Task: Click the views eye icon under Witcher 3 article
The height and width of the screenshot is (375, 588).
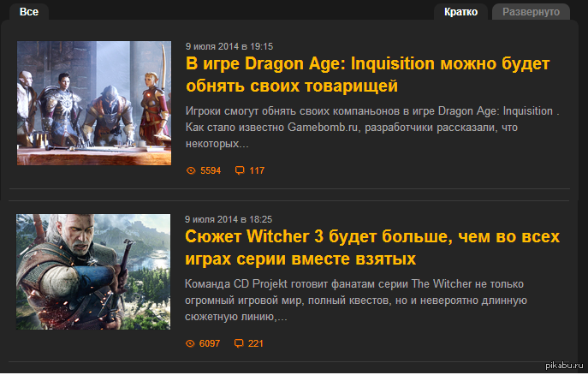Action: (190, 343)
